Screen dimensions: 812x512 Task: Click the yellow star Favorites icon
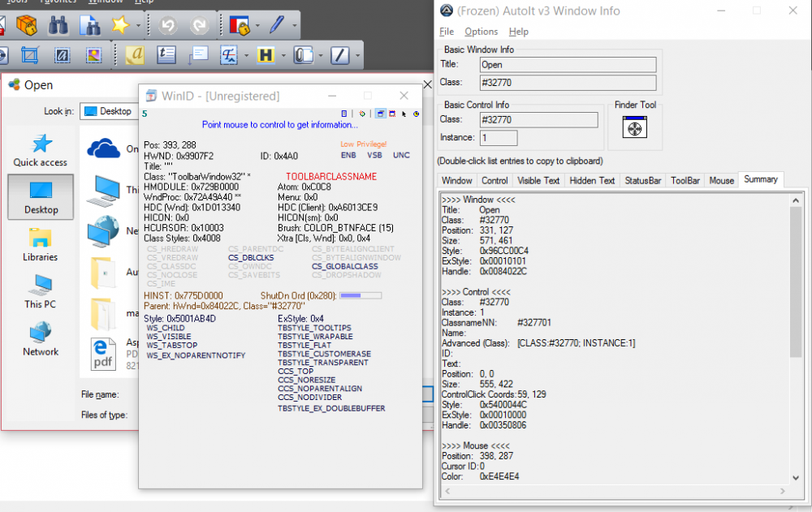pos(120,24)
